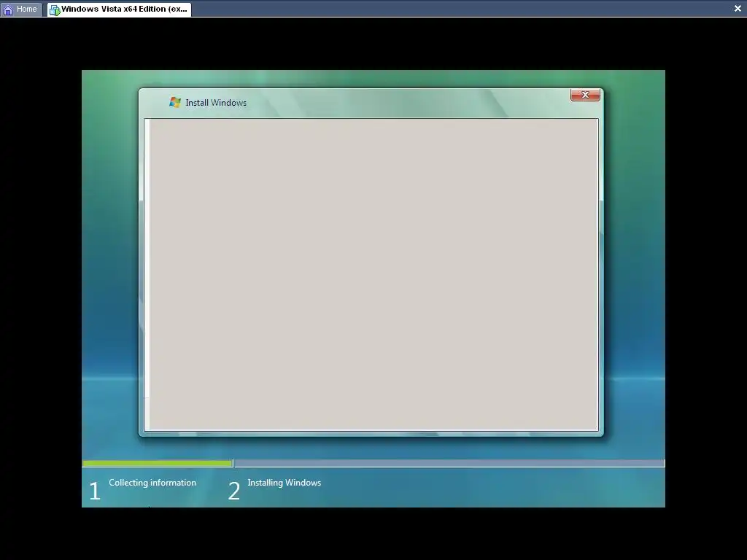Select the Windows Vista x64 Edition tab
The height and width of the screenshot is (560, 747).
[x=120, y=9]
